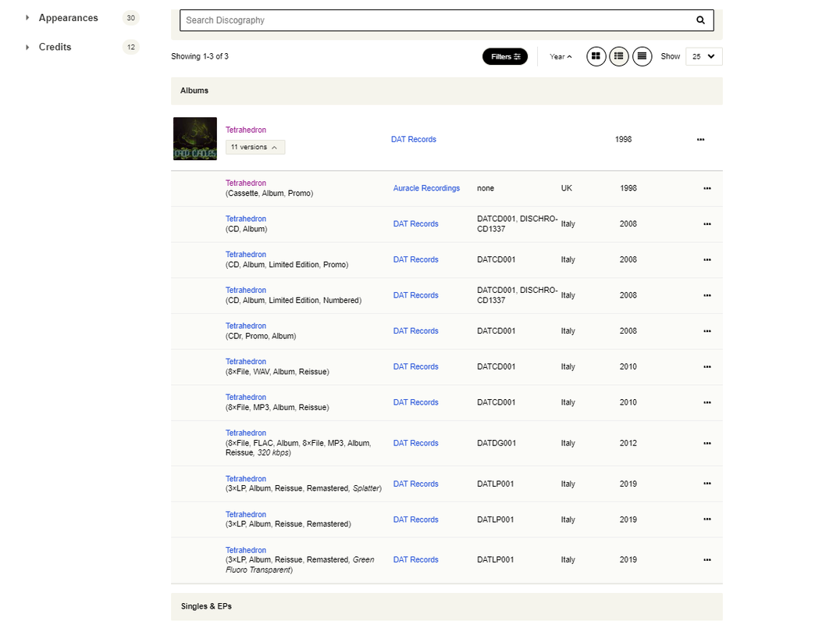Open options for 8×File MP3 Reissue row

[x=707, y=402]
